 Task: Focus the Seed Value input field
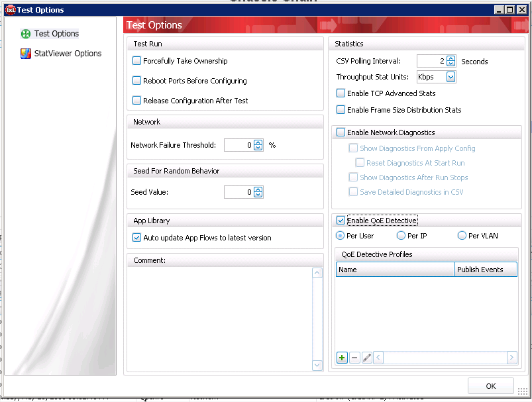pyautogui.click(x=239, y=192)
